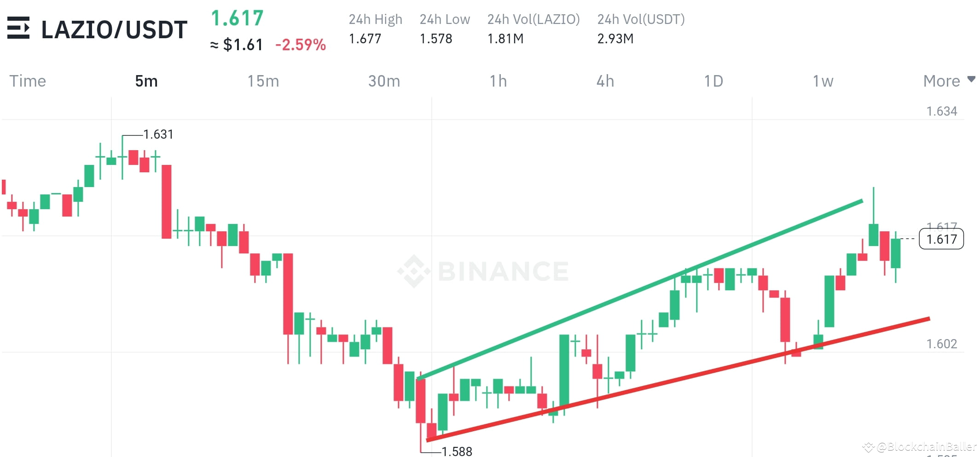This screenshot has height=457, width=980.
Task: Click the current price label 1.617 on axis
Action: point(941,239)
